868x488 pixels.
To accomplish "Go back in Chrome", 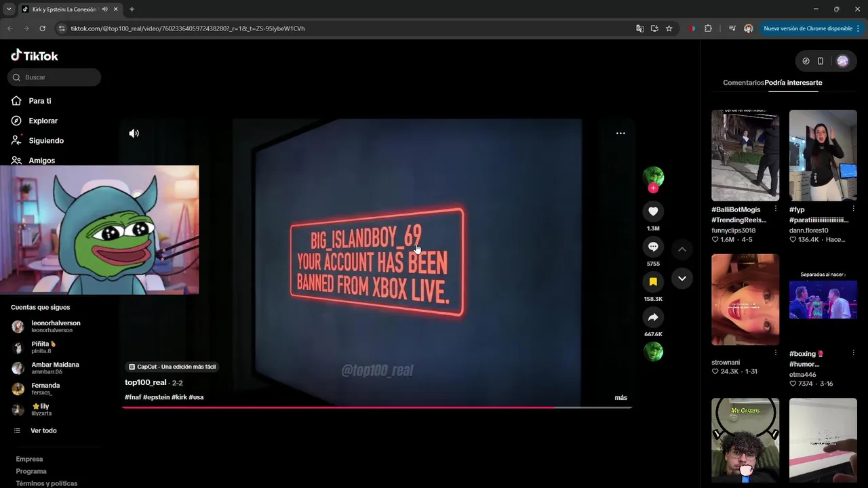I will click(x=9, y=28).
